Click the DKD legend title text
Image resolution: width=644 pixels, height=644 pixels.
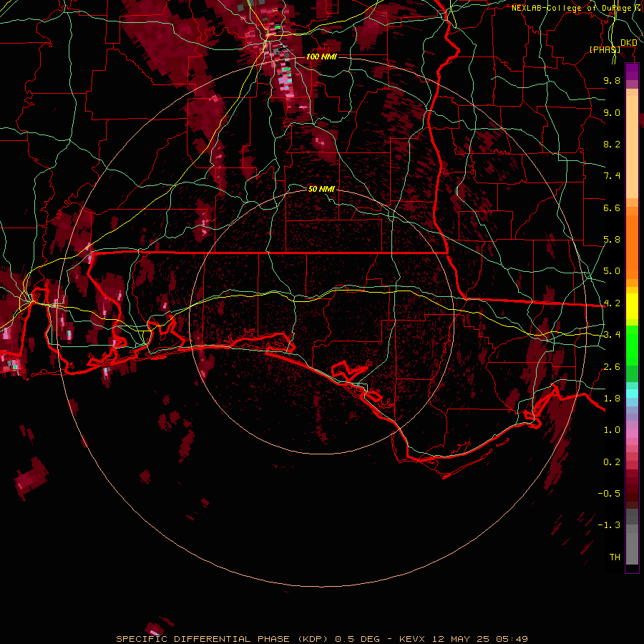tap(628, 43)
